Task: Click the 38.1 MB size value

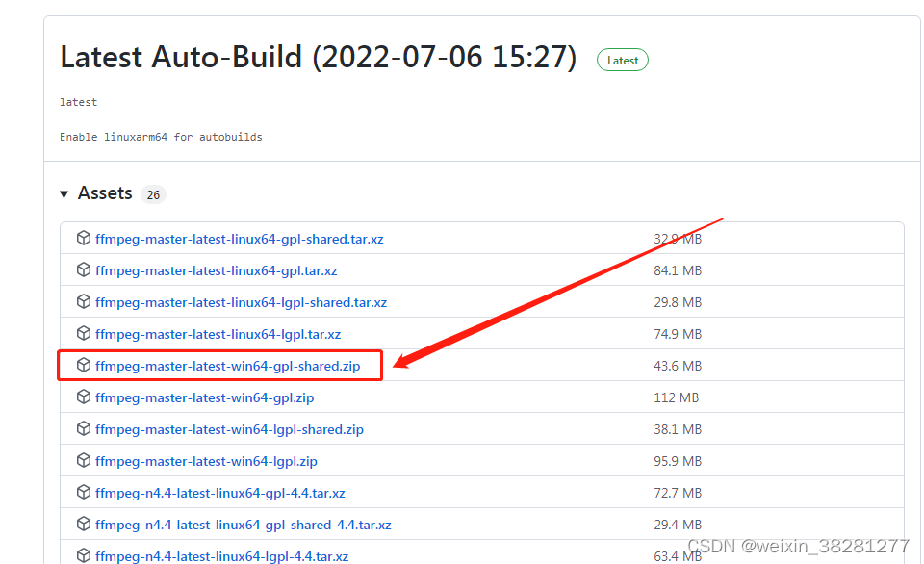Action: [678, 429]
